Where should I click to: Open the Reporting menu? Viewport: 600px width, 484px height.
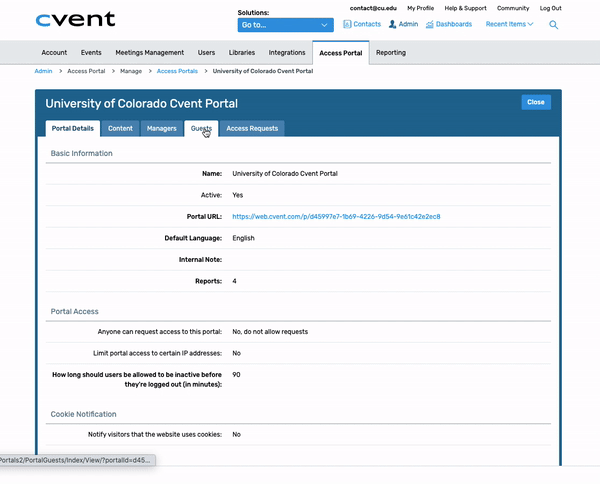(x=391, y=52)
